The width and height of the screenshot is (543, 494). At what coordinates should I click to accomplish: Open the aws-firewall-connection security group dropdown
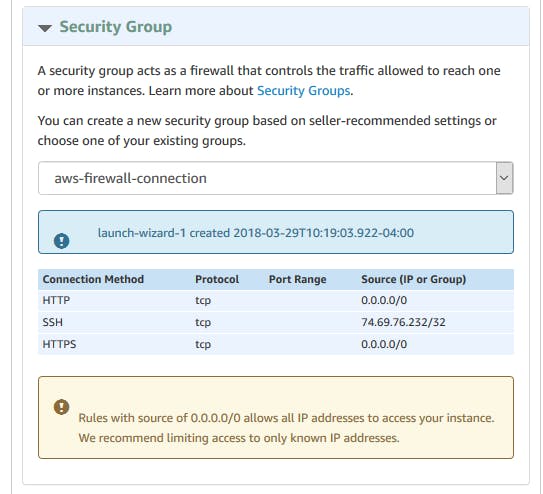point(276,178)
